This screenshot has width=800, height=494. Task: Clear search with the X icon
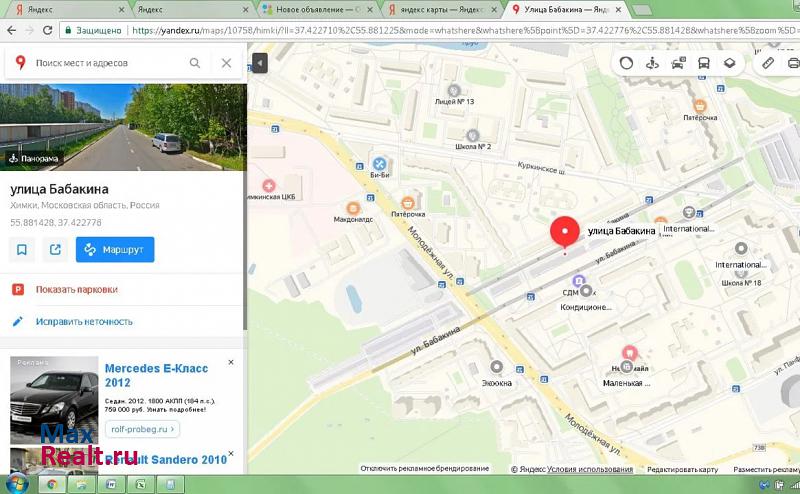226,63
